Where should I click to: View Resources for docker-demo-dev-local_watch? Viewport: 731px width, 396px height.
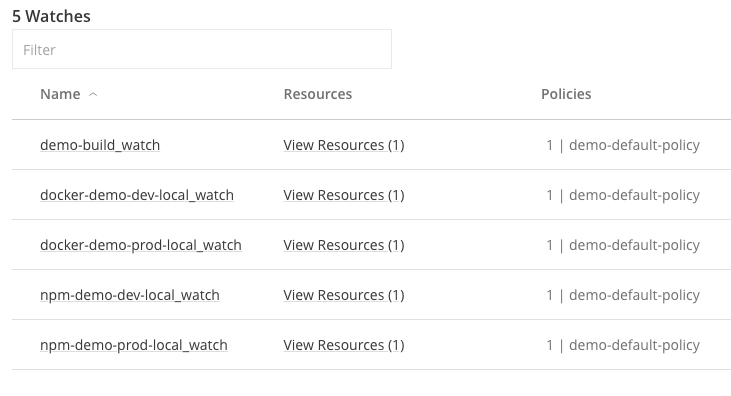point(344,195)
